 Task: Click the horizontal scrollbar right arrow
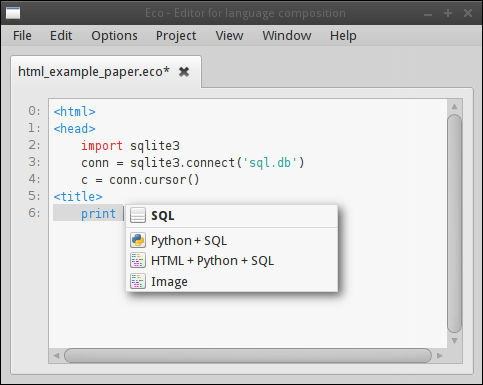point(440,356)
